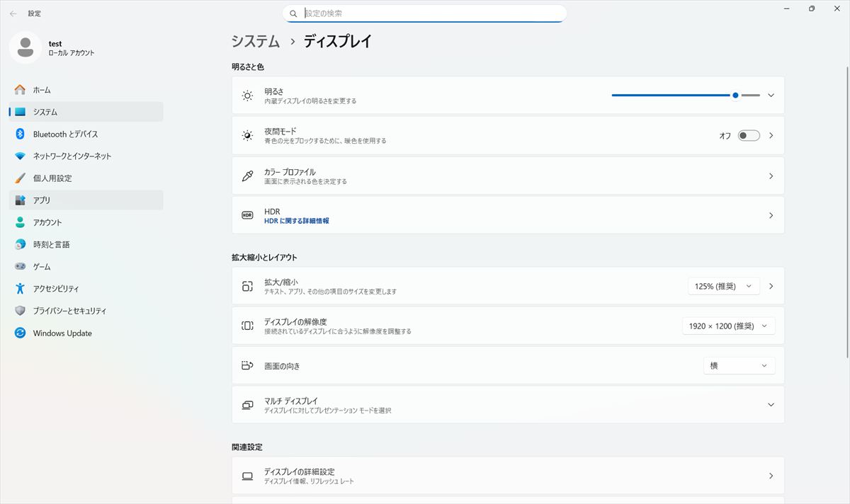Click the 設定の検索 search field

(x=432, y=13)
